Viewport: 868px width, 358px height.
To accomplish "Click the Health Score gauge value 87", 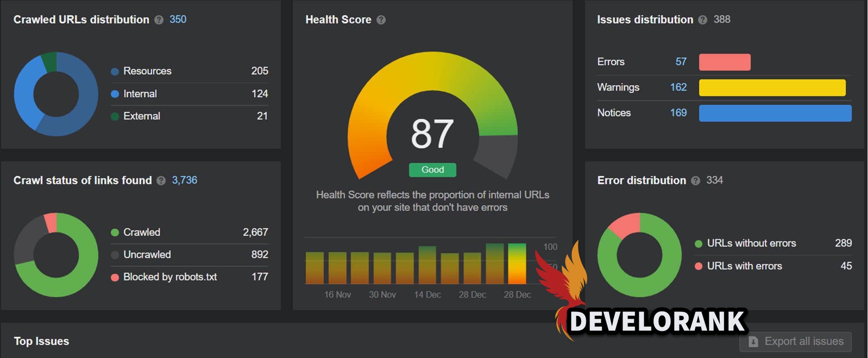I will click(x=432, y=134).
